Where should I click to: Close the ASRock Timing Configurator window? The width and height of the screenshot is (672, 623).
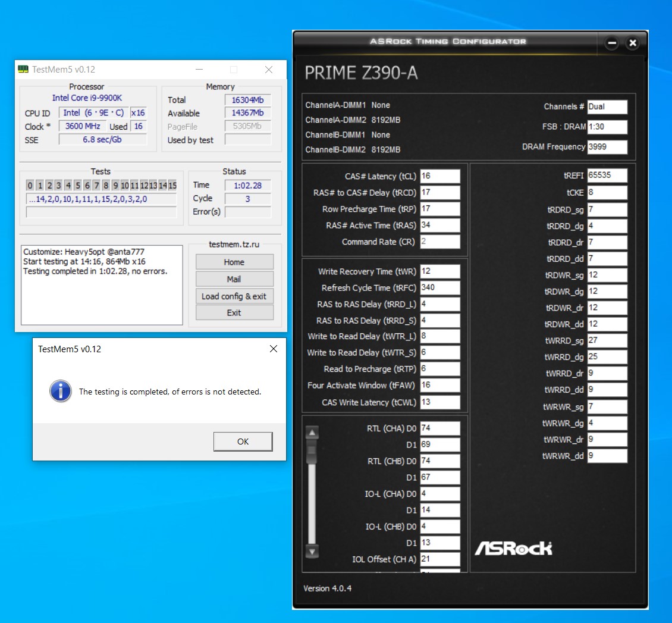[633, 43]
